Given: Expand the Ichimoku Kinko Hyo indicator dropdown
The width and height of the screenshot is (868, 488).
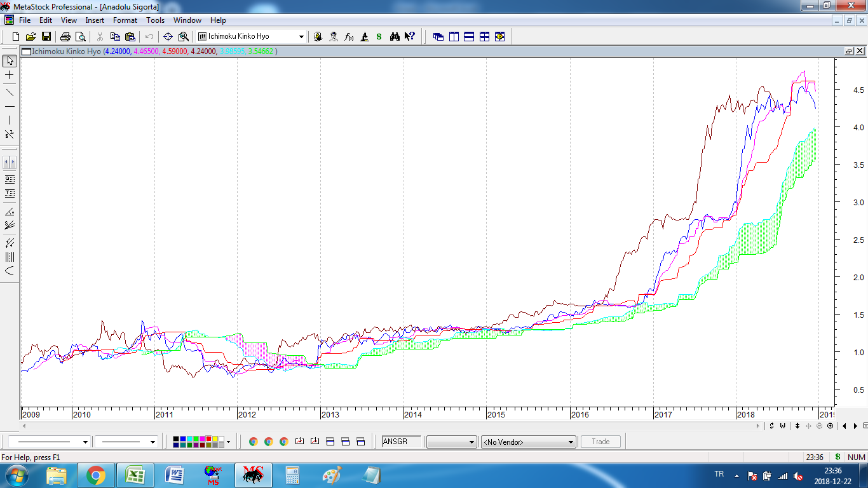Looking at the screenshot, I should pos(301,37).
